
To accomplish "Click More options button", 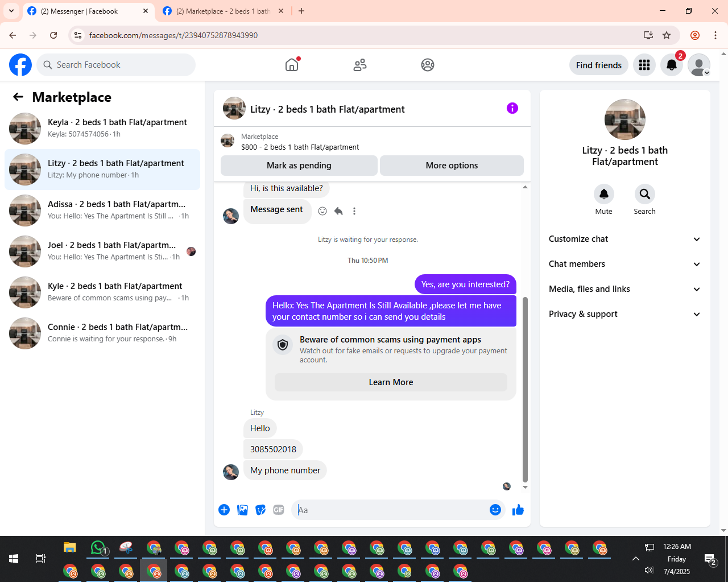I will coord(452,166).
